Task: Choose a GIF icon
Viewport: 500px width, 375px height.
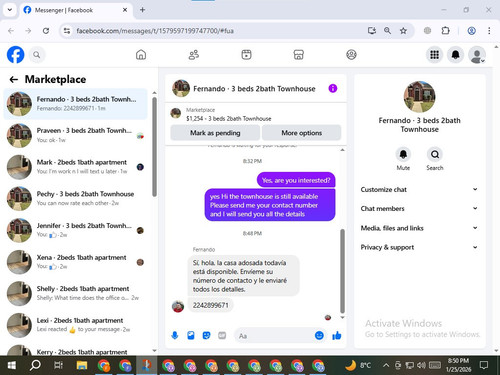Action: click(222, 335)
